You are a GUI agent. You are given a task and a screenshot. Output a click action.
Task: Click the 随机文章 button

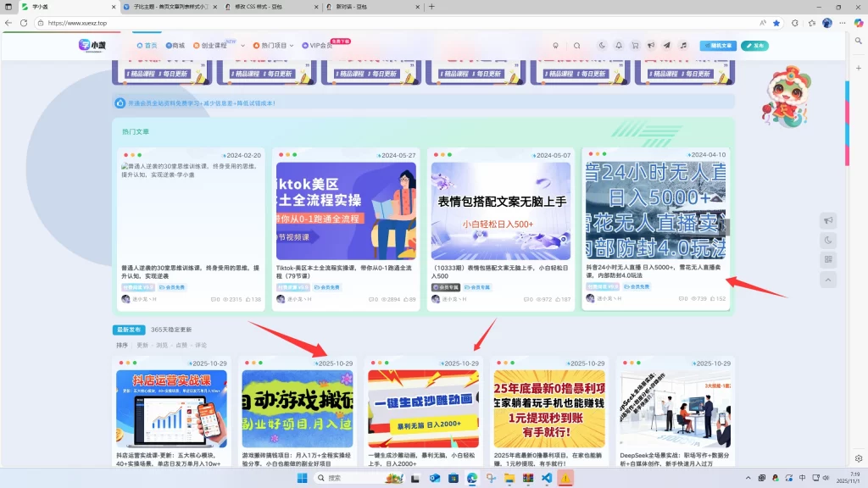click(718, 46)
